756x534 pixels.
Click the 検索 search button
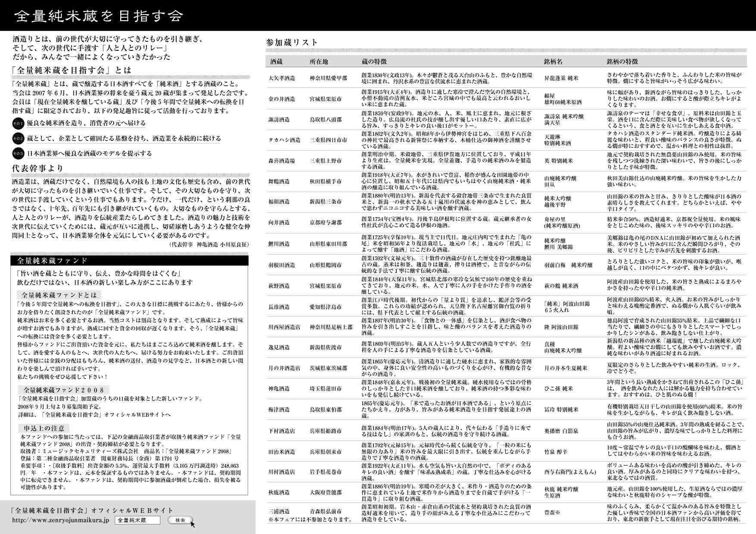coord(180,520)
